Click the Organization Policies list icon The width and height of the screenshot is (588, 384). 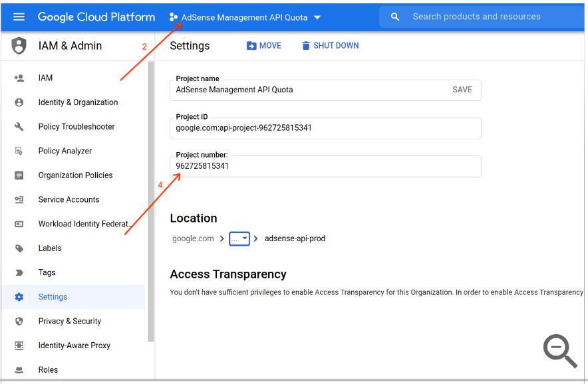19,175
